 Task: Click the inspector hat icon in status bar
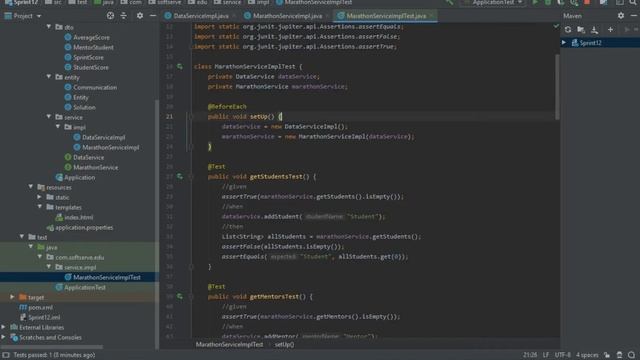(620, 355)
